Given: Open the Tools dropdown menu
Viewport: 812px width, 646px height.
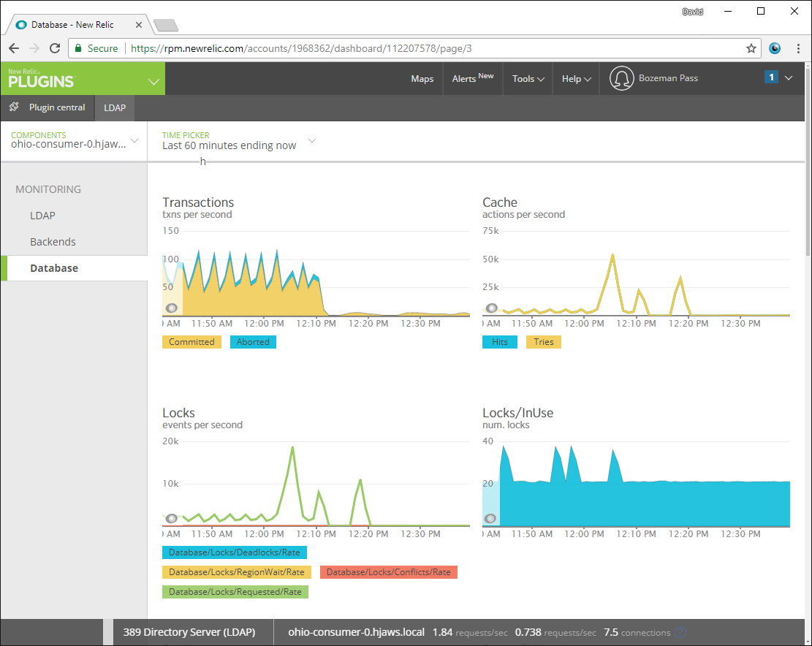Looking at the screenshot, I should point(528,79).
